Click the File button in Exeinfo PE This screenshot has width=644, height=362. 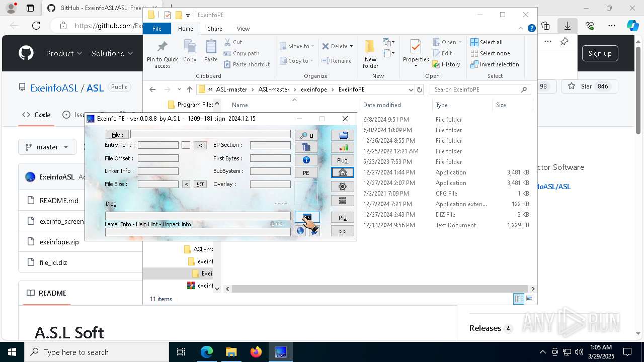117,135
